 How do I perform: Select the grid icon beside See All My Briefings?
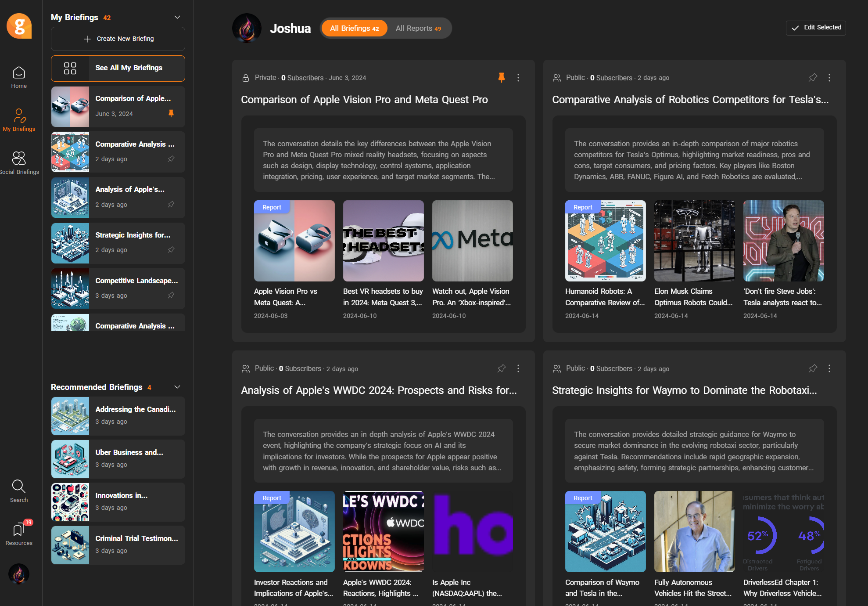70,68
